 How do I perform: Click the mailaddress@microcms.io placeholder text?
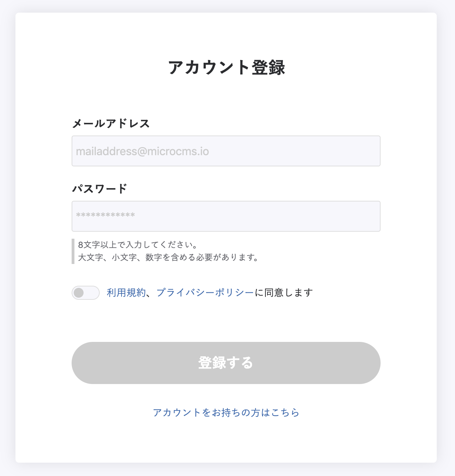tap(143, 151)
